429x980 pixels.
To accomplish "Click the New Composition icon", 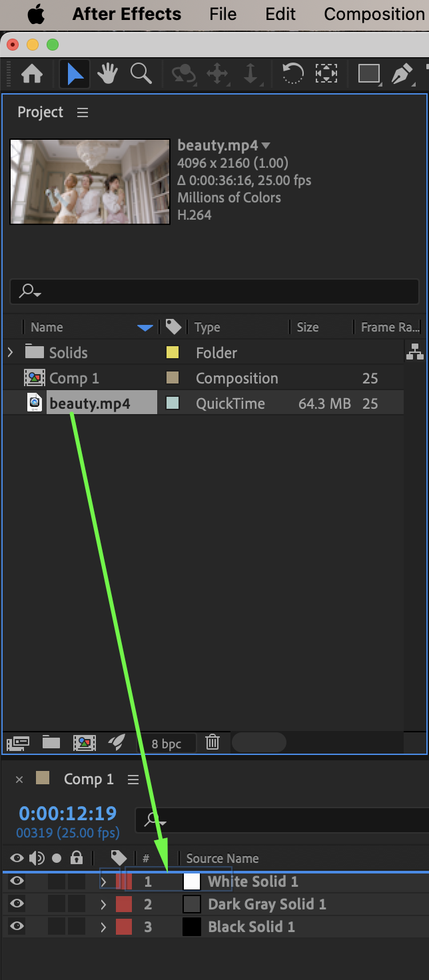I will (84, 742).
